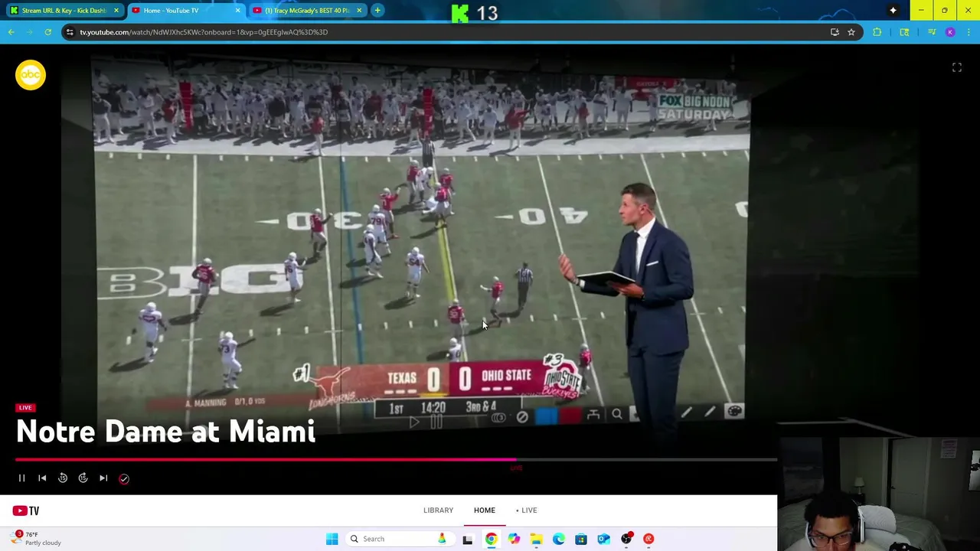This screenshot has height=551, width=980.
Task: Click the YouTube TV logo
Action: pos(25,510)
